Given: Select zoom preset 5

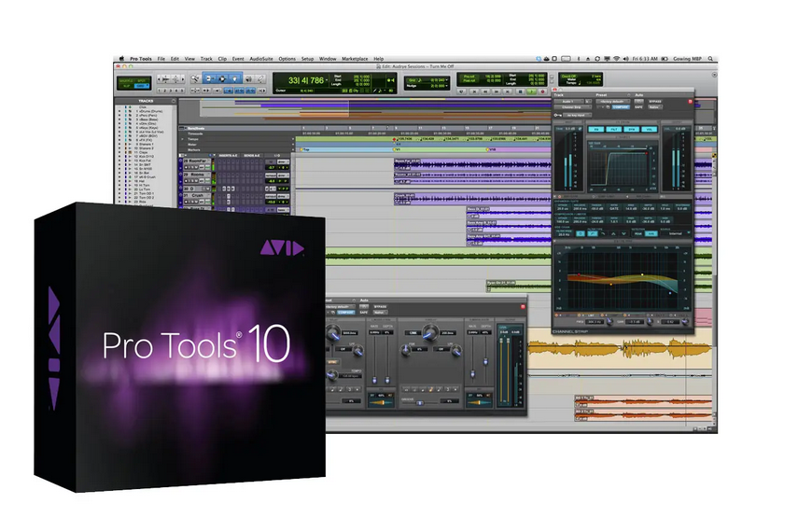Looking at the screenshot, I should pos(182,91).
